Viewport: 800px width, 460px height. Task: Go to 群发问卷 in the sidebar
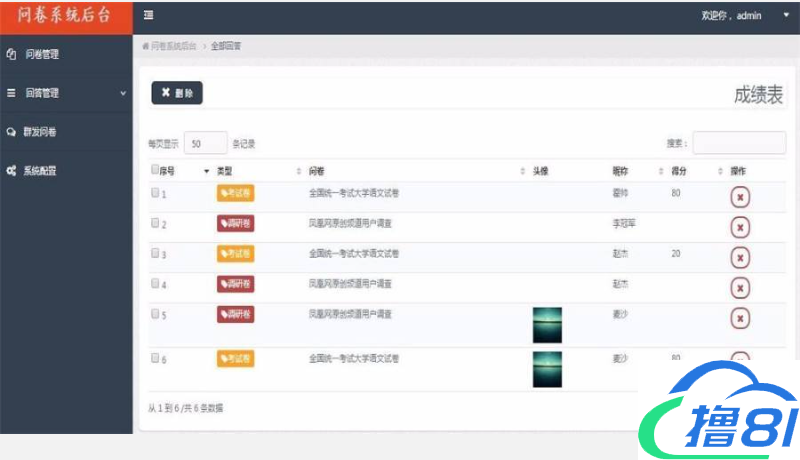tap(40, 132)
